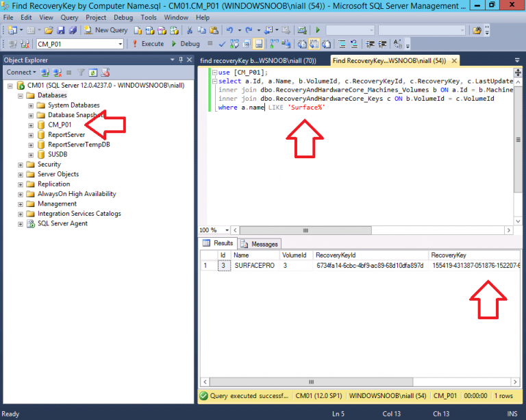Click the Undo arrow icon
The image size is (526, 420).
tap(229, 30)
